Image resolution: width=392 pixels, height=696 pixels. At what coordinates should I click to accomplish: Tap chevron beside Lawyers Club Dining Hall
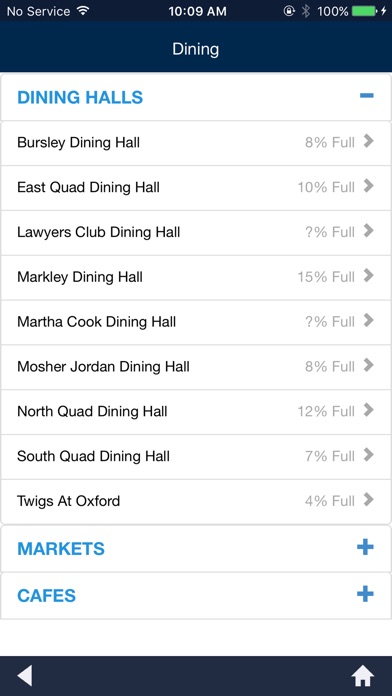[x=368, y=231]
